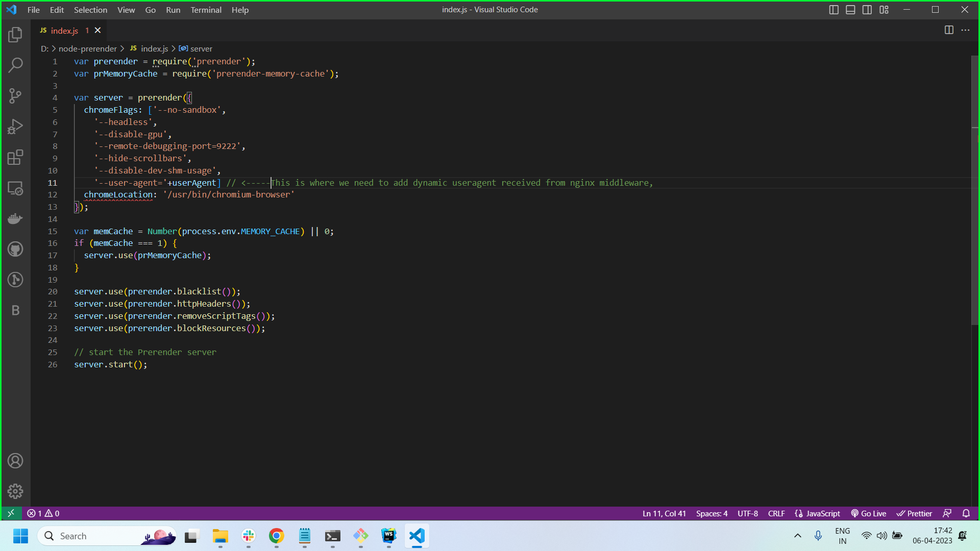Open the Docker extension panel
The image size is (980, 551).
(x=15, y=218)
